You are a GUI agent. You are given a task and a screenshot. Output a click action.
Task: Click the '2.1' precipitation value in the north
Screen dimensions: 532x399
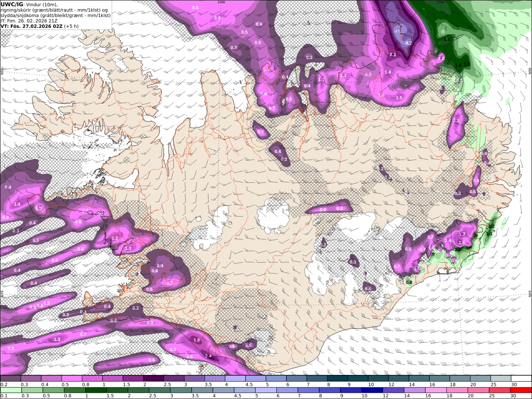pyautogui.click(x=393, y=54)
